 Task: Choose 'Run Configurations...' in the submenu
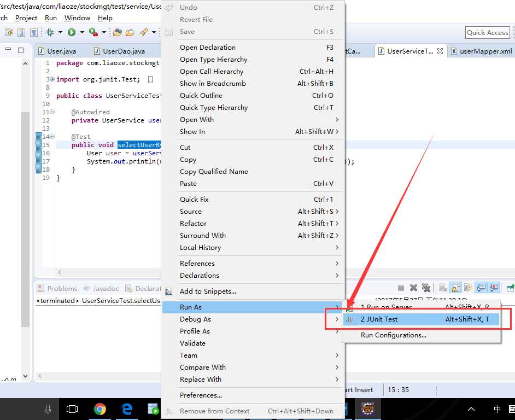point(393,335)
